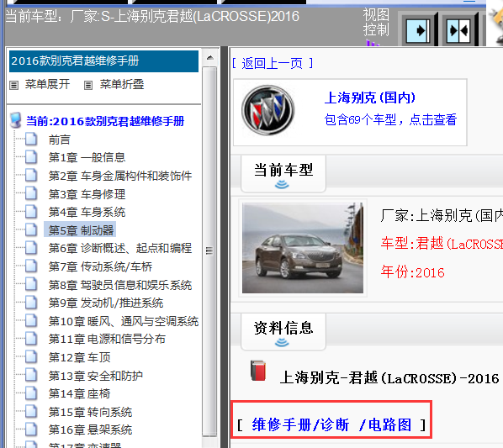This screenshot has height=448, width=503.
Task: Open chapter 第3章 车身修理
Action: 87,194
